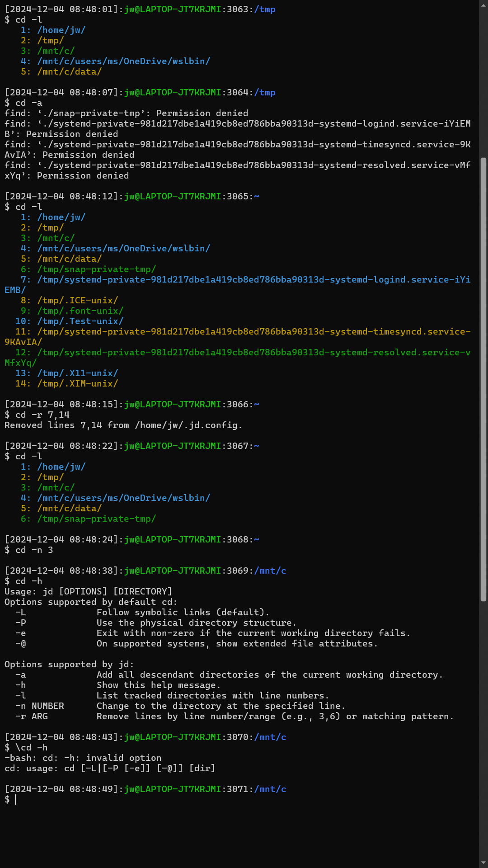The height and width of the screenshot is (868, 488).
Task: Click the 'Usage: jd [OPTIONS] [DIRECTORY]' line
Action: click(88, 592)
